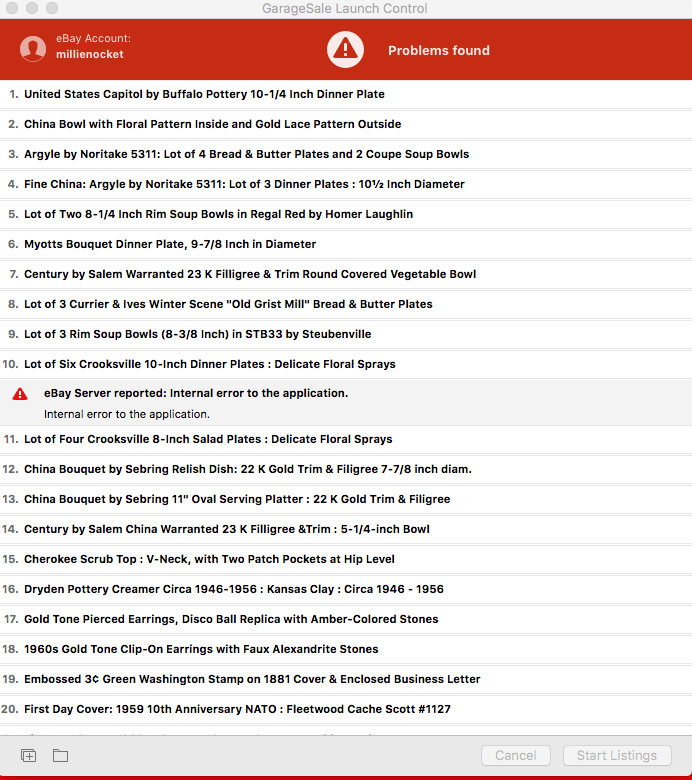Select Six Crooksville 10-Inch Dinner Plates listing

point(346,364)
